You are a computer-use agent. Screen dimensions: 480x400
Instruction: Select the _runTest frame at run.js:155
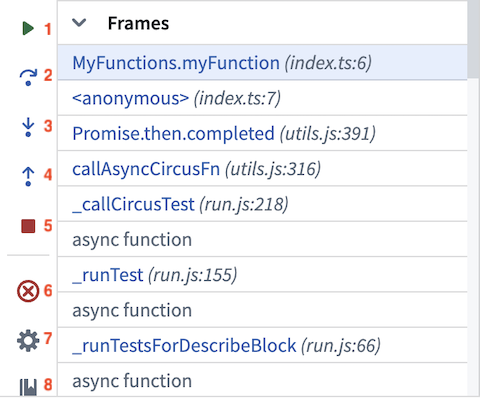click(x=262, y=275)
